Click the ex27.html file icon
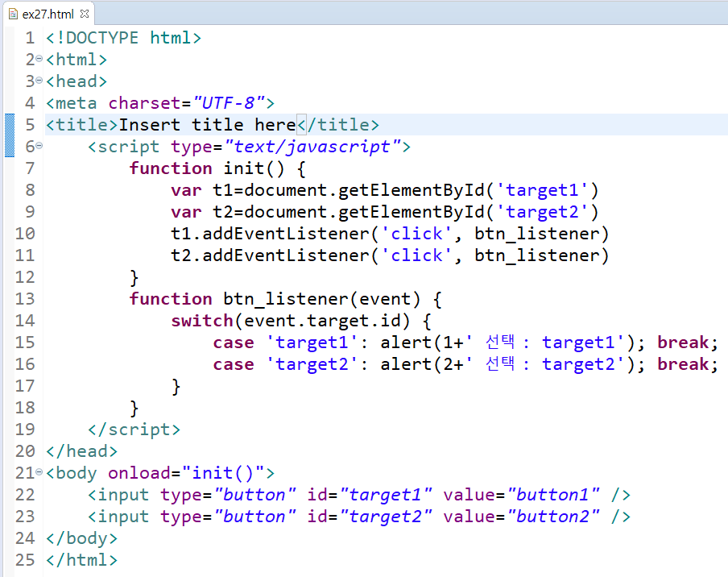This screenshot has width=728, height=577. coord(13,14)
